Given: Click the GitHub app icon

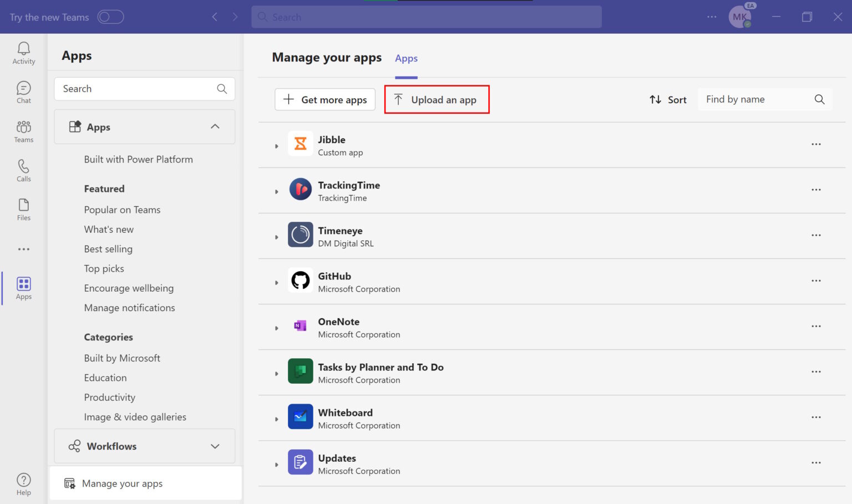Looking at the screenshot, I should pos(300,280).
